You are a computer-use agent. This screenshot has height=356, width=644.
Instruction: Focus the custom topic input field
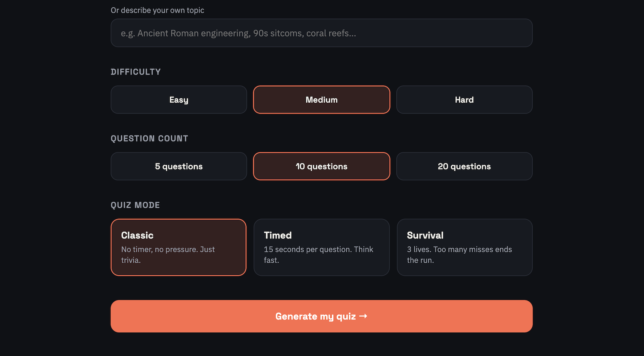click(x=322, y=33)
